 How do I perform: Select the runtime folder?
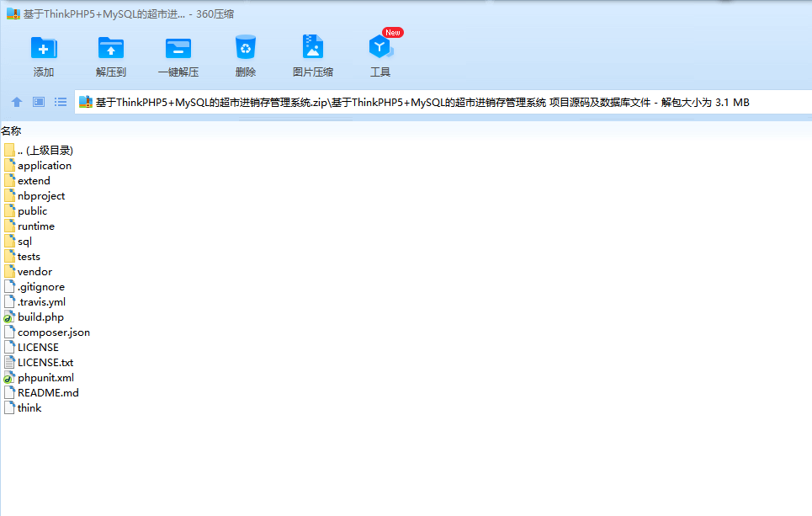[29, 226]
